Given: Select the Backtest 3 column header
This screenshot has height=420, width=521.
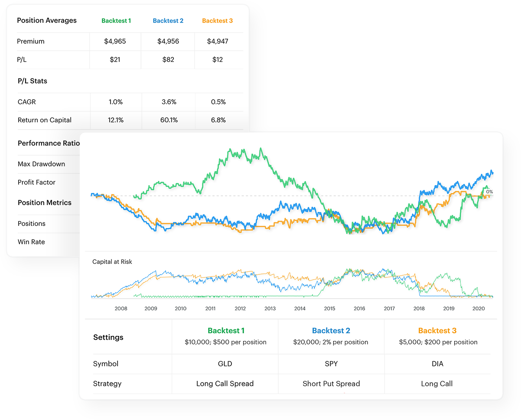Looking at the screenshot, I should pos(217,20).
